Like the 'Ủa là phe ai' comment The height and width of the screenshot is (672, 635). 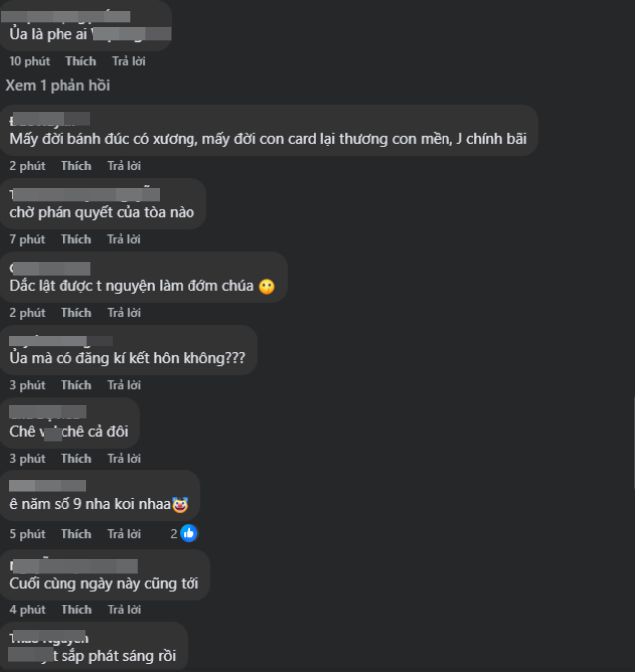(x=81, y=61)
